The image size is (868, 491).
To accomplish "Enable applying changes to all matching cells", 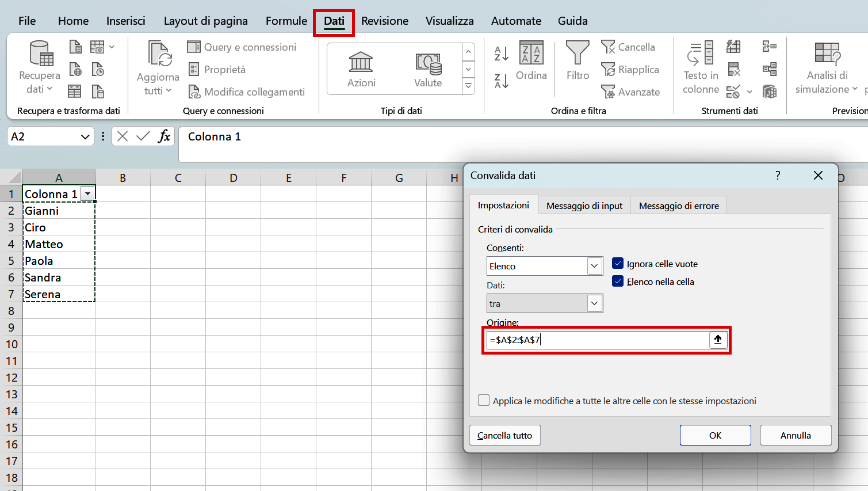I will coord(484,400).
